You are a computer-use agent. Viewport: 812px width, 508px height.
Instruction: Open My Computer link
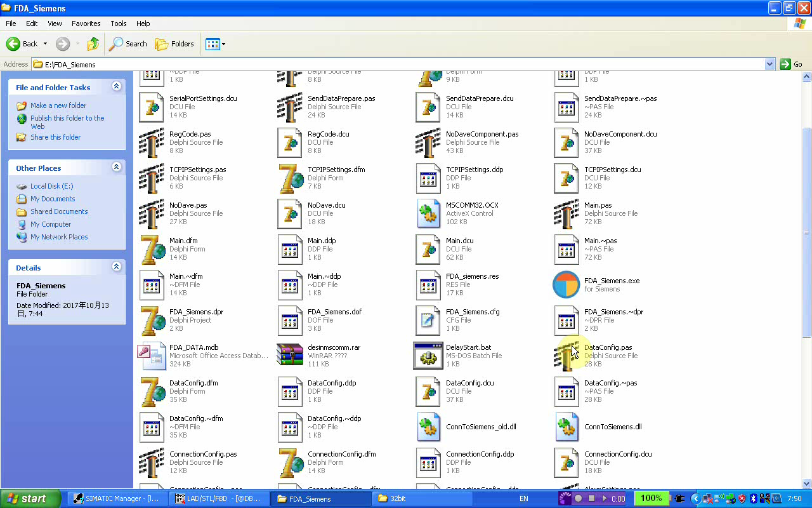point(51,224)
